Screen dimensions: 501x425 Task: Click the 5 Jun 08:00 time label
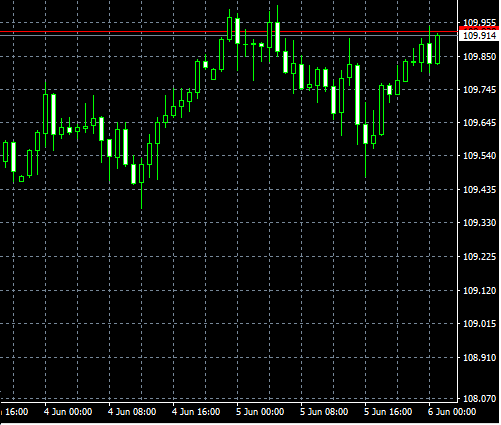[324, 412]
